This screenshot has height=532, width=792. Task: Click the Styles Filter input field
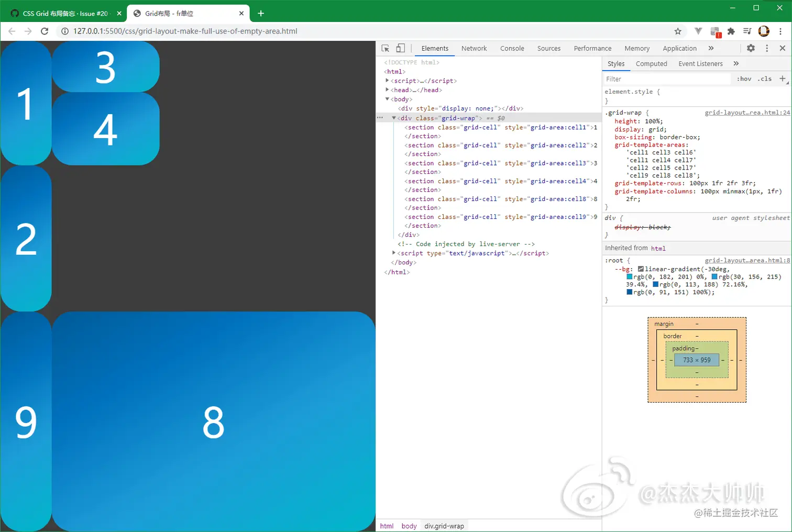coord(667,79)
